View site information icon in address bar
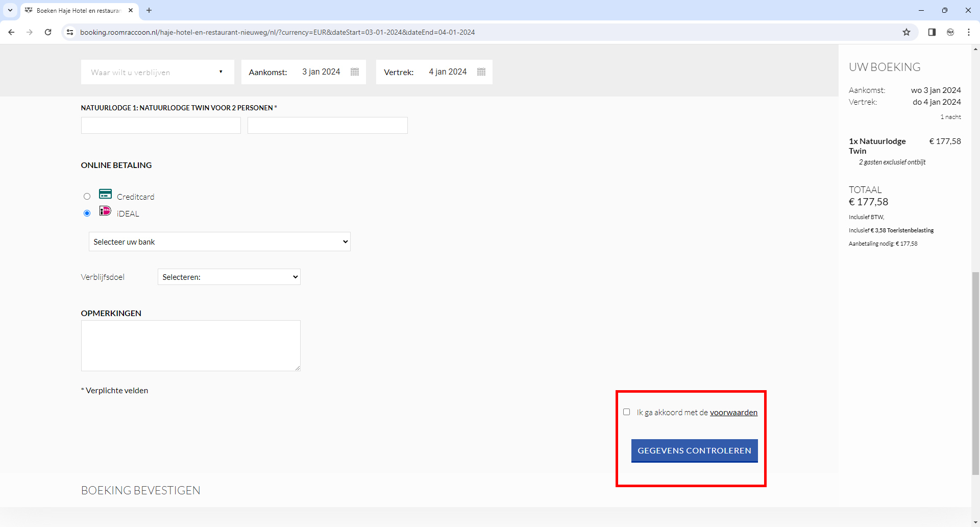980x527 pixels. tap(70, 32)
